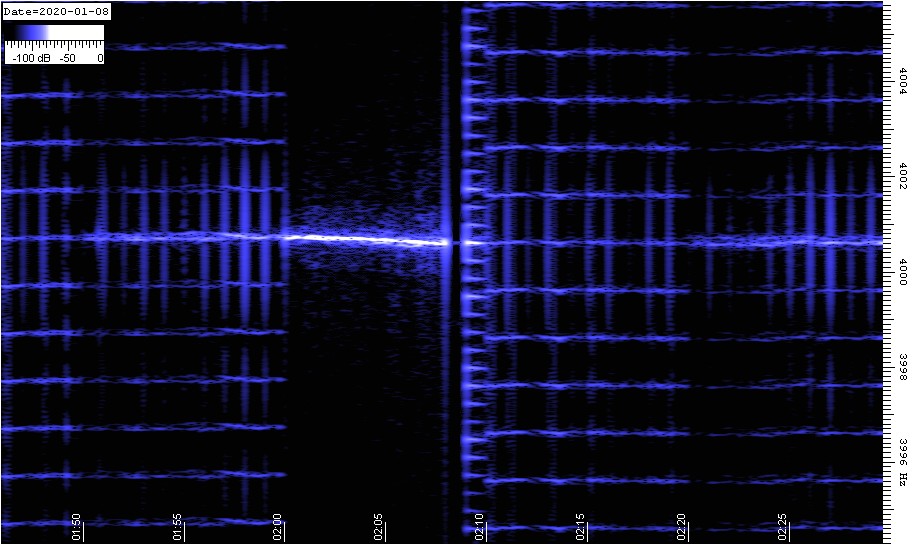This screenshot has width=912, height=545.
Task: Click the 4004 frequency axis label
Action: coord(903,80)
